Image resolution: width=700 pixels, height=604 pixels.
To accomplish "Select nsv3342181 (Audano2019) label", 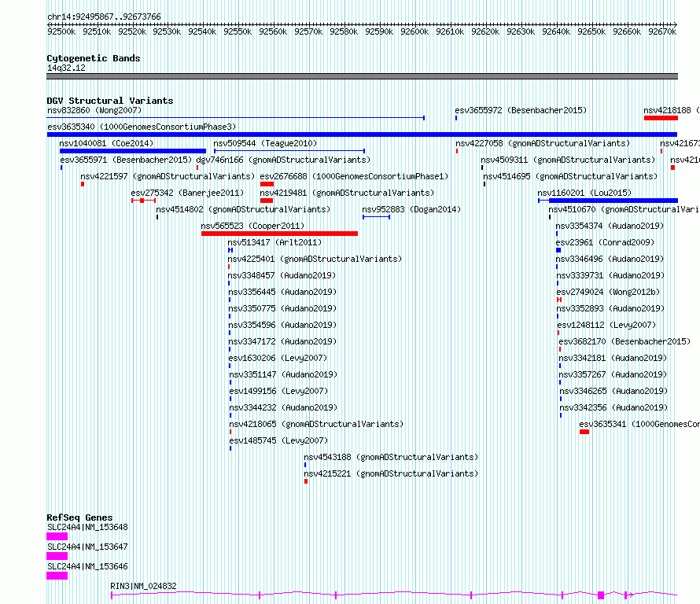I will tap(613, 358).
